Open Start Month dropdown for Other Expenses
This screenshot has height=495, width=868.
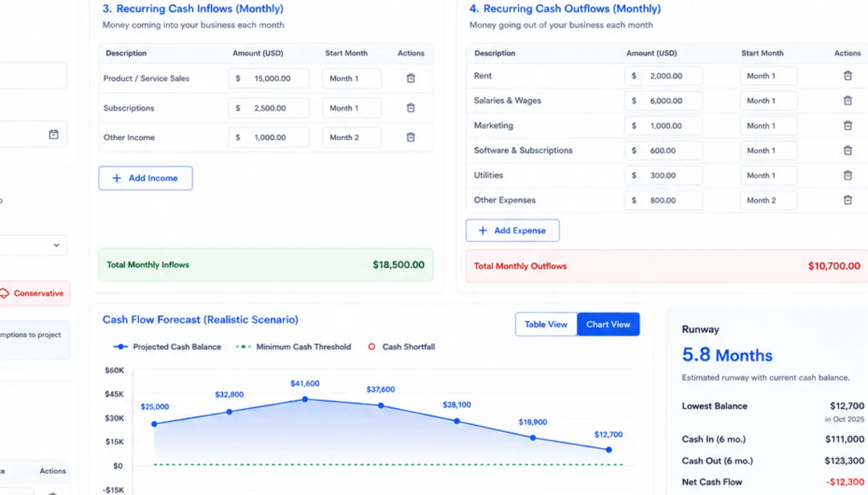(768, 200)
